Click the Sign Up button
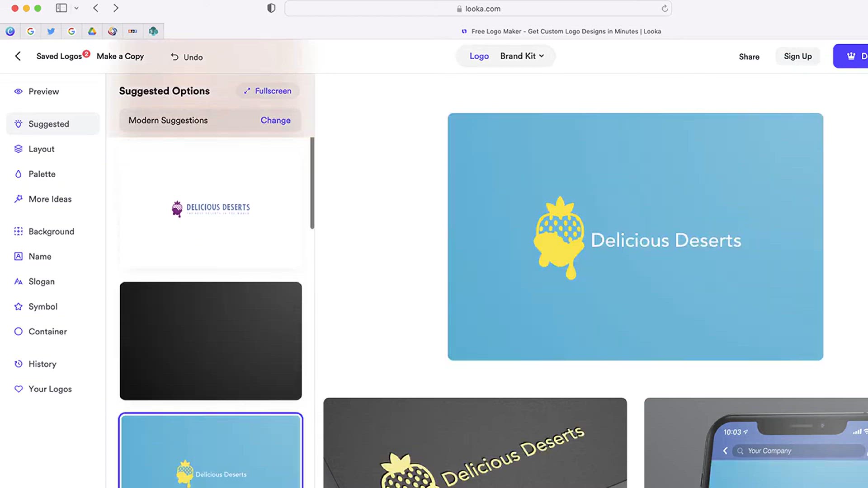The image size is (868, 488). [797, 56]
